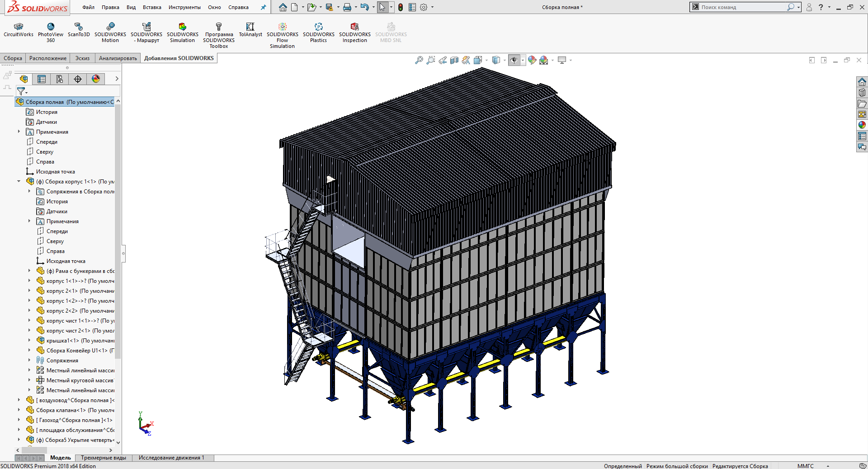Image resolution: width=868 pixels, height=469 pixels.
Task: Click the Edit Appearance color ball
Action: coord(532,60)
